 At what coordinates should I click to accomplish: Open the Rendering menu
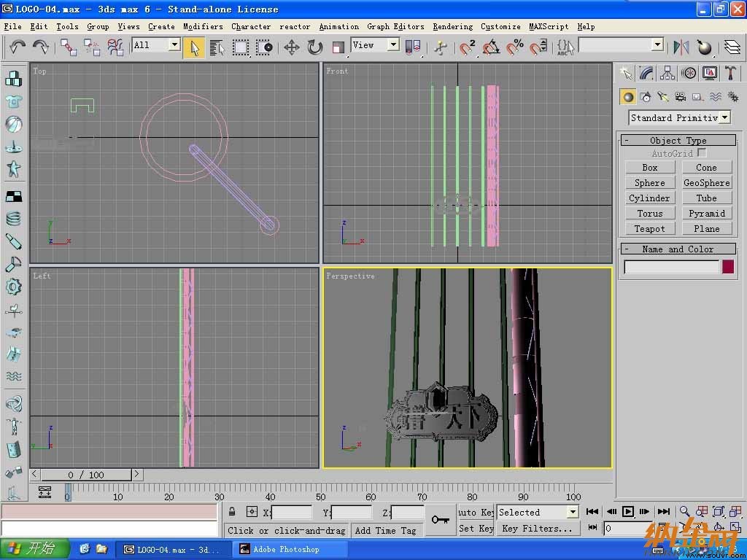pos(452,27)
